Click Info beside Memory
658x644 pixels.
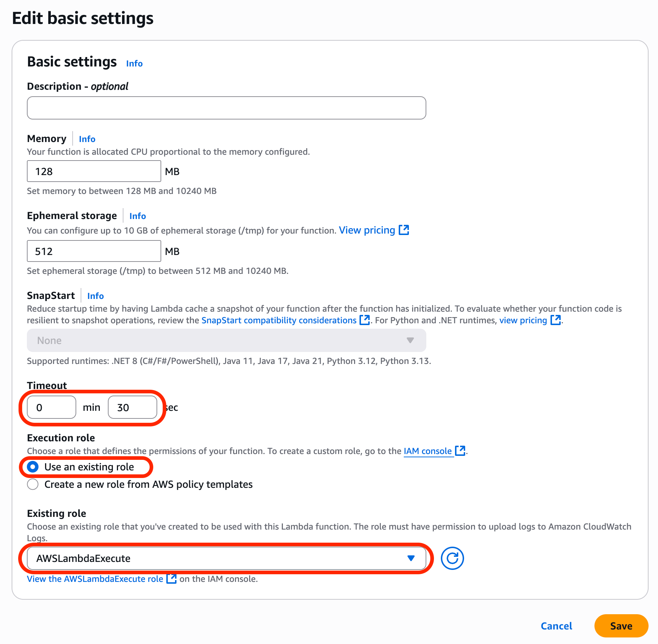coord(87,139)
